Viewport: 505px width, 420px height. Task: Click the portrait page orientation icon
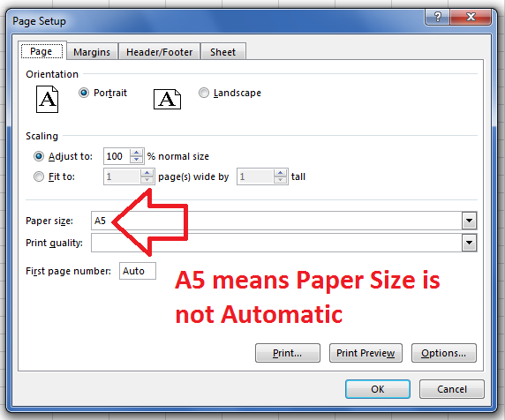47,99
